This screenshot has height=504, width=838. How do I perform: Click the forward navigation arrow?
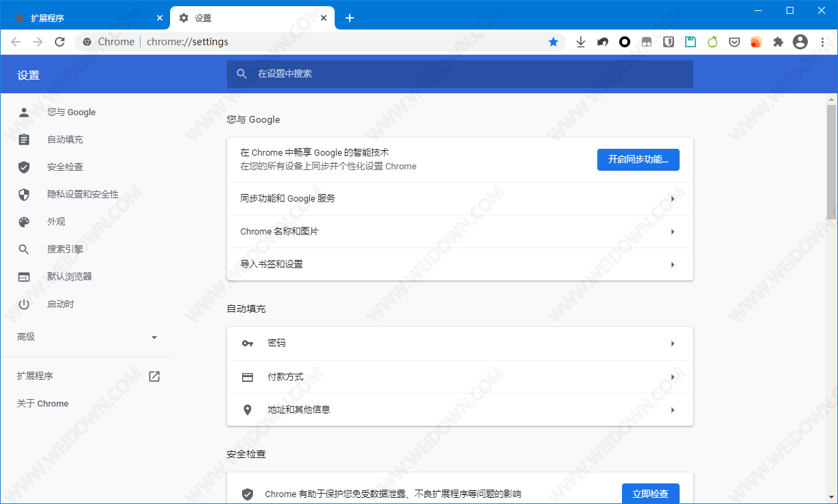(x=38, y=42)
